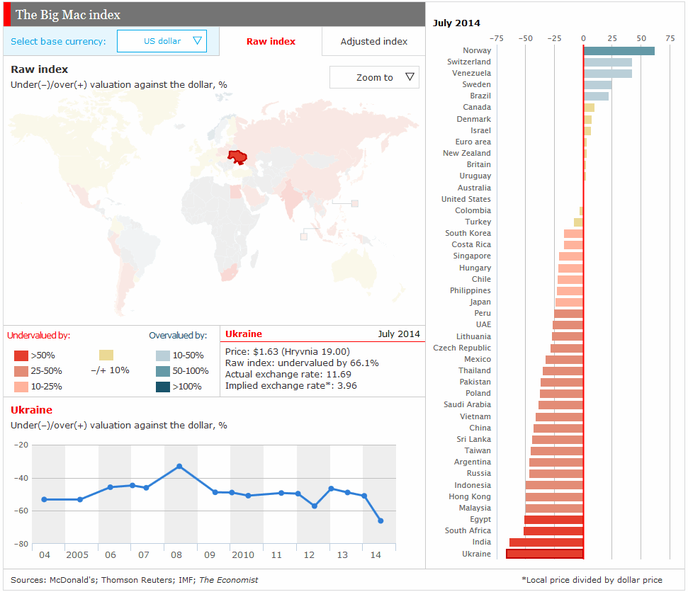The width and height of the screenshot is (688, 592).
Task: Click the Israel label in the country list
Action: [480, 130]
